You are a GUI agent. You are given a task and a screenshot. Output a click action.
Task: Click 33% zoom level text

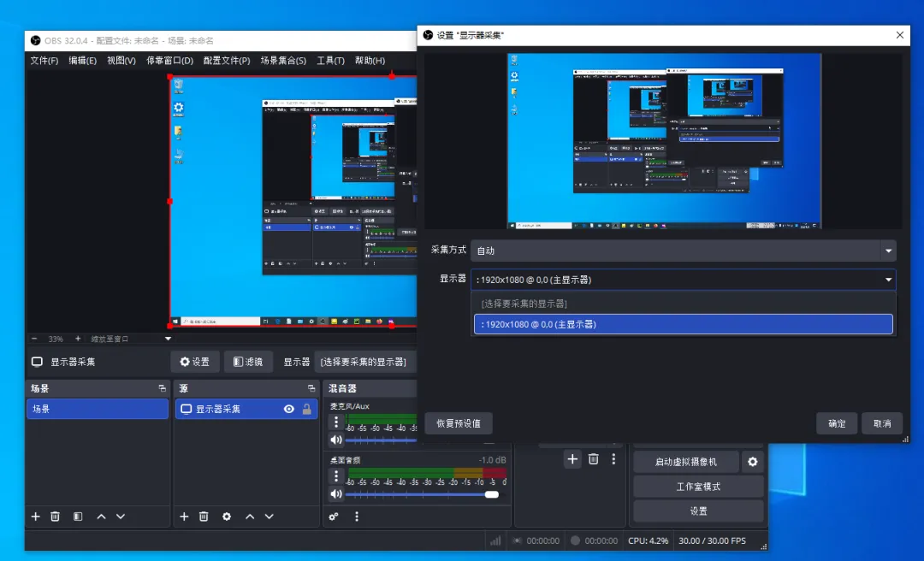coord(56,339)
